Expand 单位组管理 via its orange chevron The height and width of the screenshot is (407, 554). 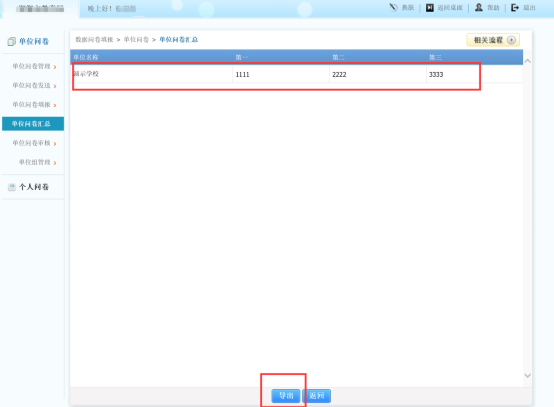[x=55, y=163]
